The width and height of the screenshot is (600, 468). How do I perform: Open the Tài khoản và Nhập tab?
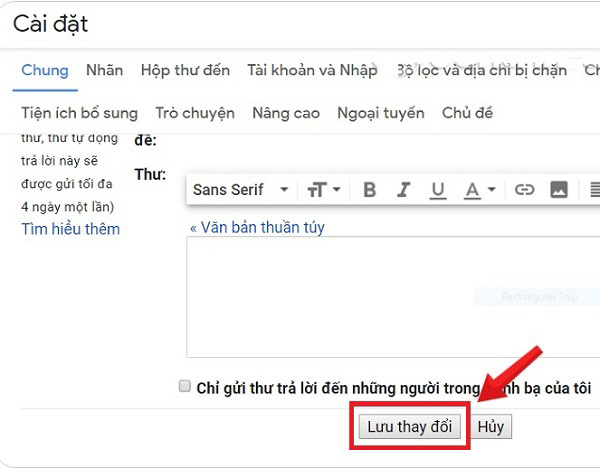click(312, 70)
